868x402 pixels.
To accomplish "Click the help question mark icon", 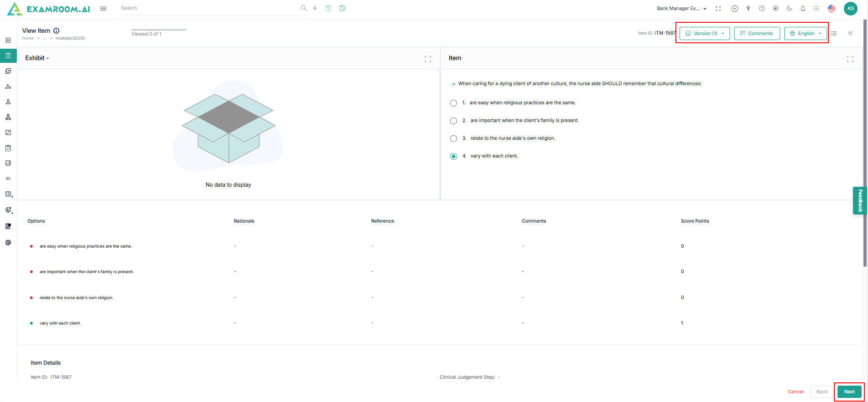I will 762,9.
